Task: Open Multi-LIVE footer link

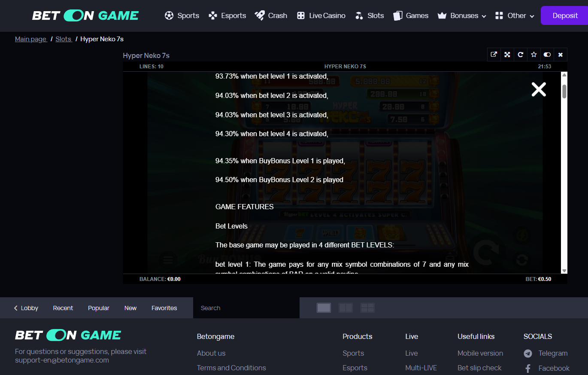Action: 421,368
